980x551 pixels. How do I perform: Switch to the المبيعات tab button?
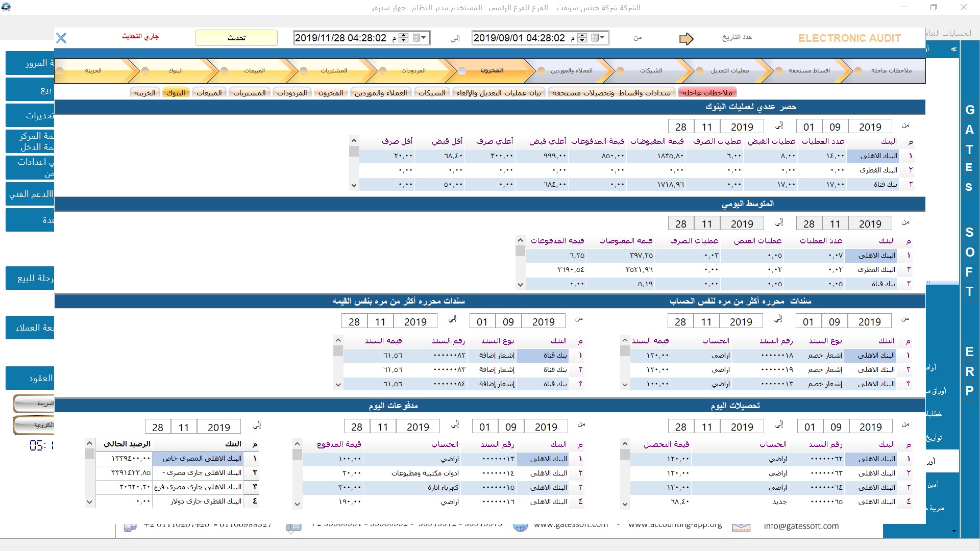(x=209, y=93)
